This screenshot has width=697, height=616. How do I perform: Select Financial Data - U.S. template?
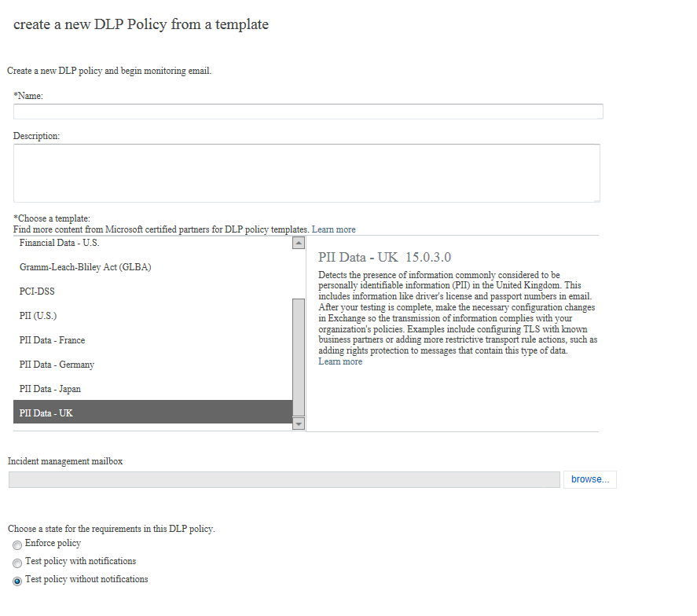pos(60,244)
